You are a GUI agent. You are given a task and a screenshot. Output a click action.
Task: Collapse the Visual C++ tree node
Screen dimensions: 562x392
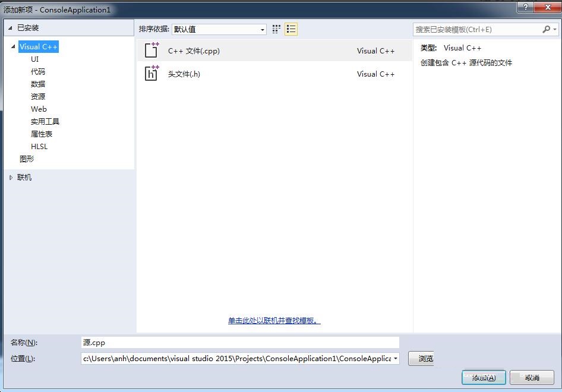13,46
